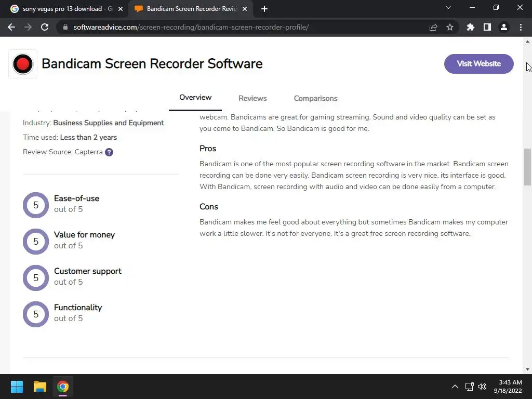Viewport: 532px width, 399px height.
Task: Click the page vertical scrollbar thumb
Action: click(x=527, y=167)
